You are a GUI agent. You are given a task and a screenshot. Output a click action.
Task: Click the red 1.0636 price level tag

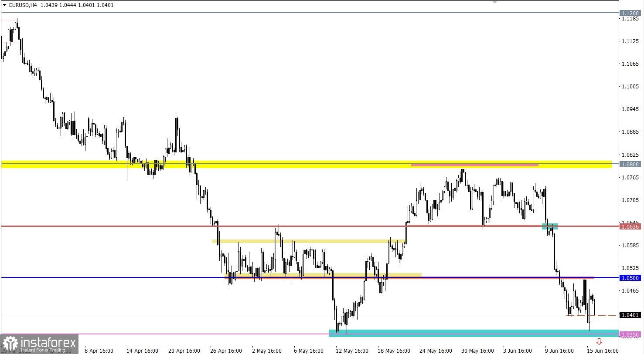tap(630, 226)
